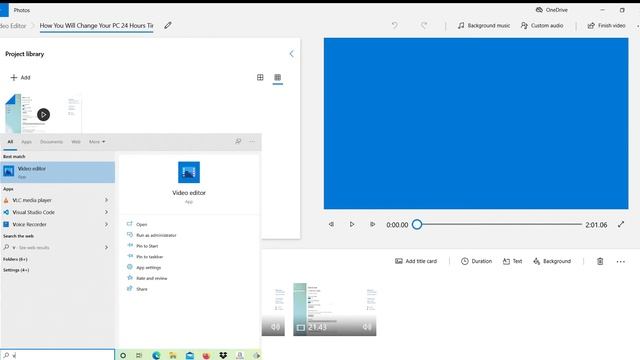Open File Explorer from taskbar

click(173, 356)
